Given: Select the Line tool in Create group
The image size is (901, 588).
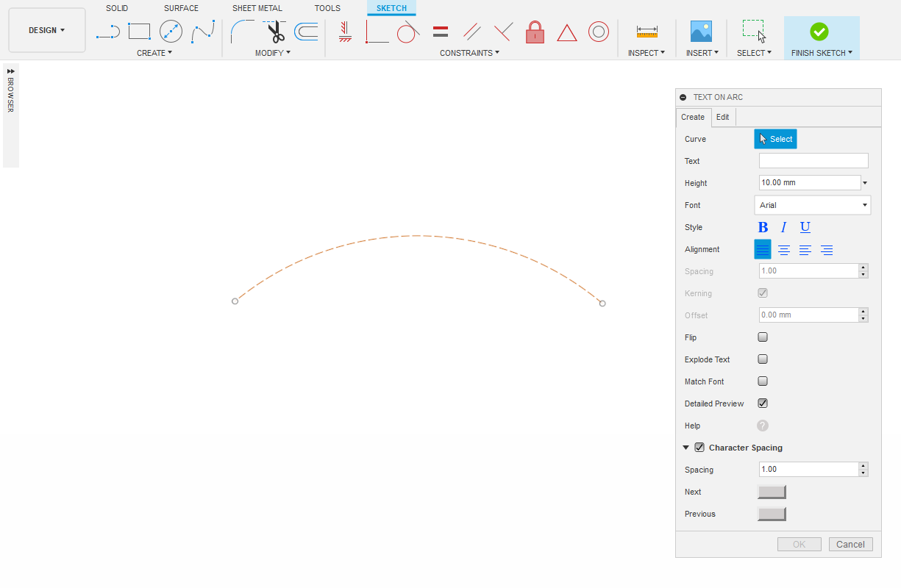Looking at the screenshot, I should click(x=107, y=32).
